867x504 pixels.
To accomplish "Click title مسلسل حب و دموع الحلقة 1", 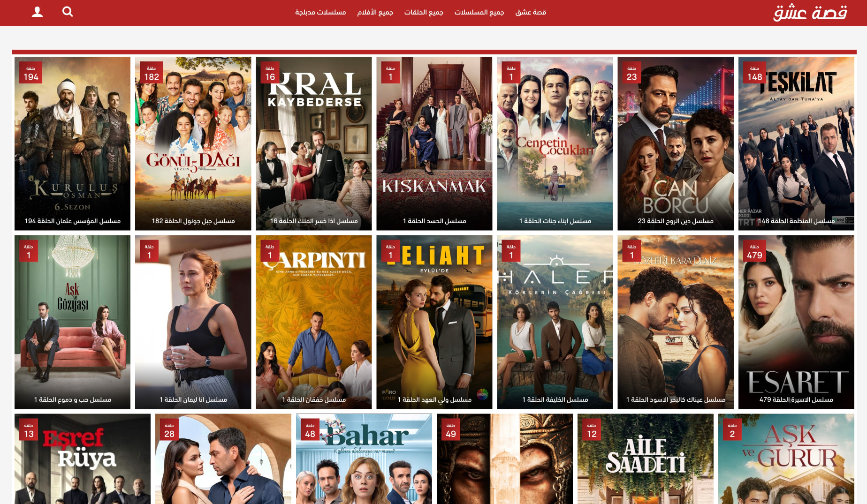I will (x=73, y=399).
